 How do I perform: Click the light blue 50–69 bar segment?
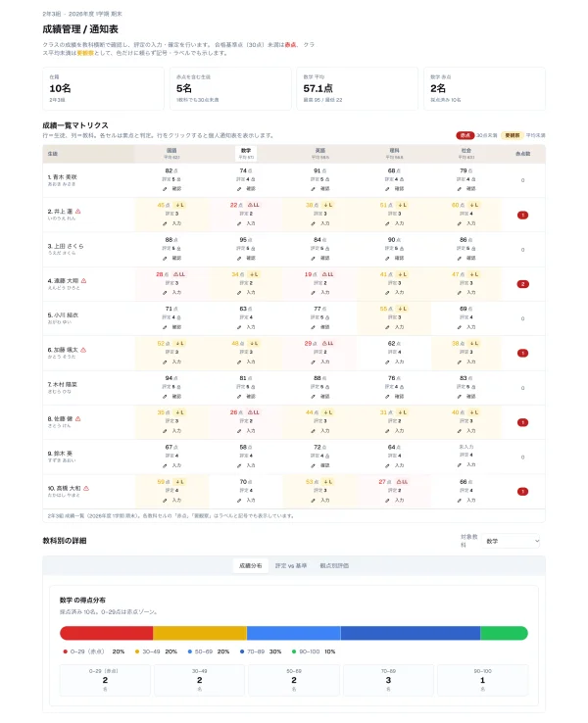coord(294,633)
